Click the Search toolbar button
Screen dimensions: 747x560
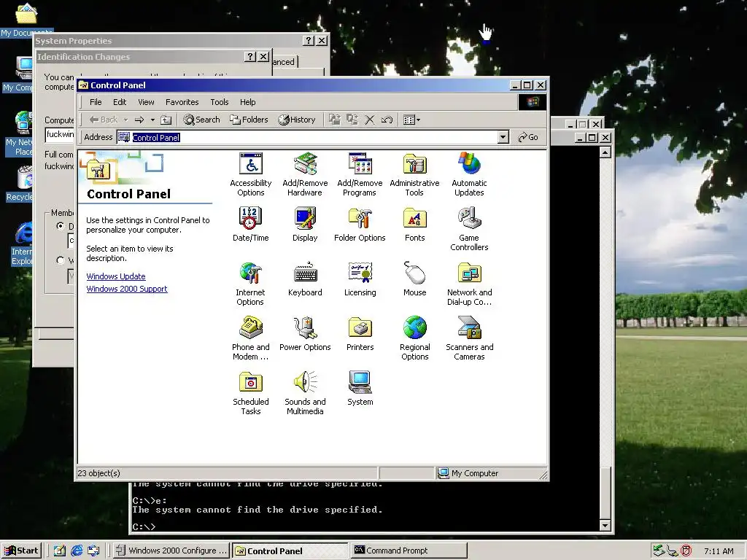pyautogui.click(x=202, y=120)
